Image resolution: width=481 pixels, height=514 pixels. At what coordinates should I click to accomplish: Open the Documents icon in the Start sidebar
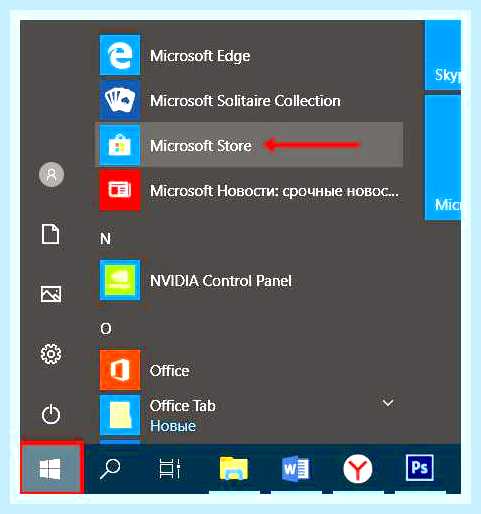point(51,234)
